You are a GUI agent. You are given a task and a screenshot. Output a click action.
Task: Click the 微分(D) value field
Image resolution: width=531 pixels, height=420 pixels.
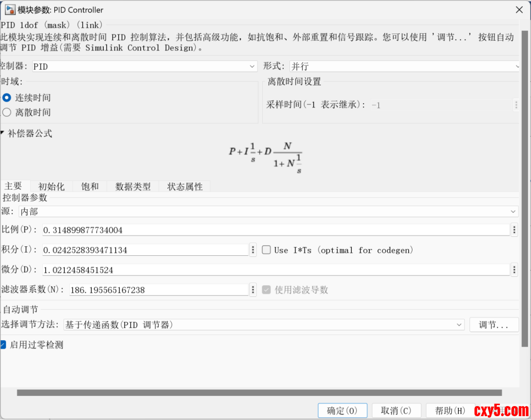click(276, 270)
